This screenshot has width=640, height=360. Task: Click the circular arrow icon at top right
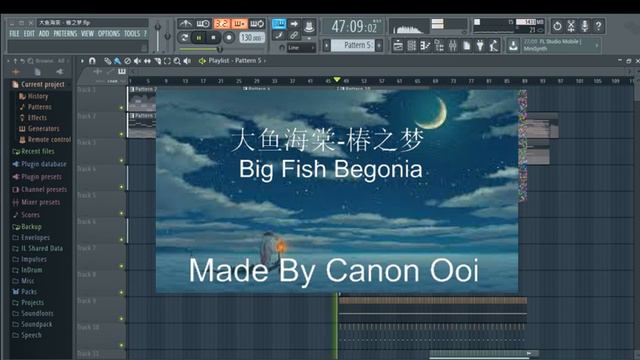(557, 26)
